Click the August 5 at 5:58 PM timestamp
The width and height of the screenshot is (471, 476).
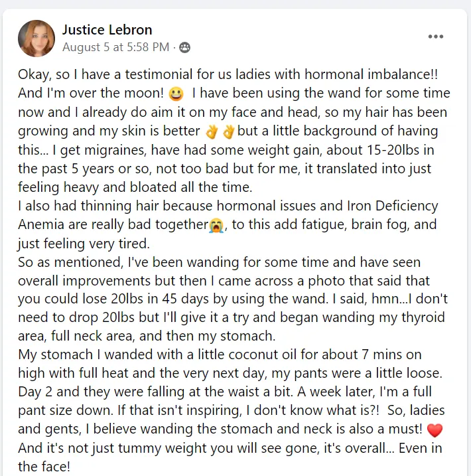tap(115, 47)
